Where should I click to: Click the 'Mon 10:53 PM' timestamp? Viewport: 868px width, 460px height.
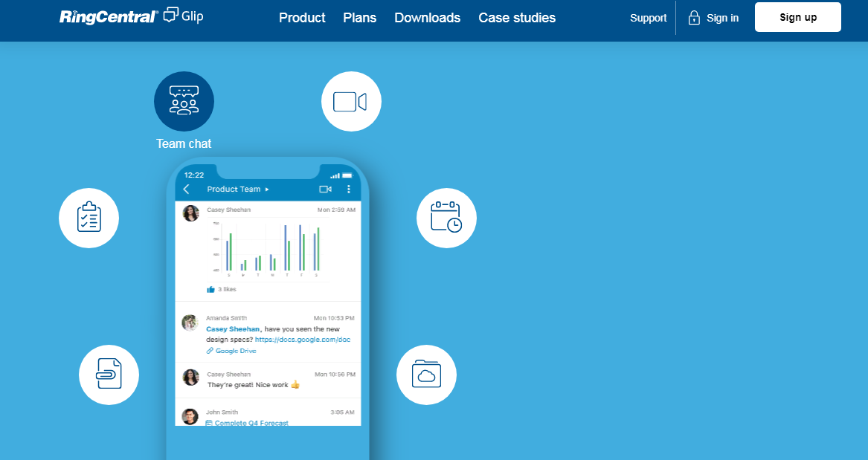[334, 319]
